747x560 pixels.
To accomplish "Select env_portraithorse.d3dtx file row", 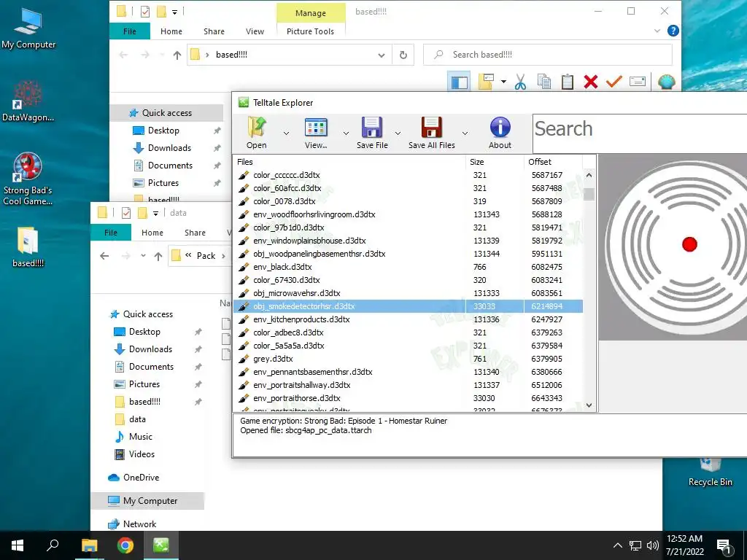I will pos(409,398).
